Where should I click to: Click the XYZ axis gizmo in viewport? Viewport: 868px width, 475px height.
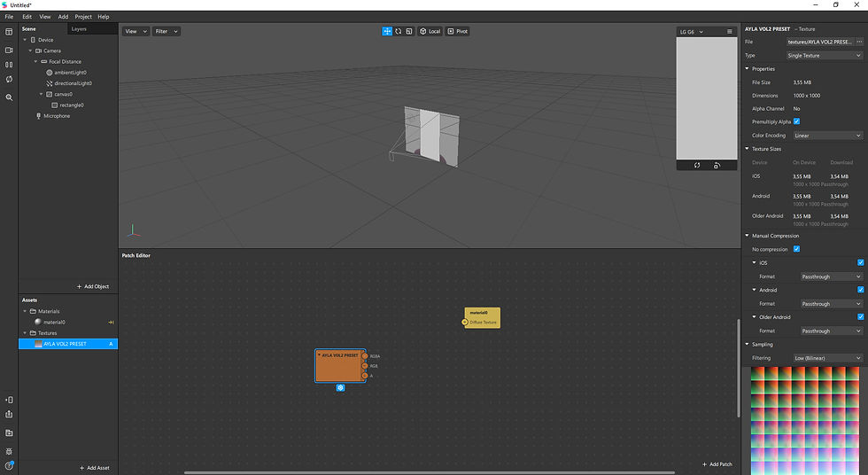pyautogui.click(x=133, y=230)
